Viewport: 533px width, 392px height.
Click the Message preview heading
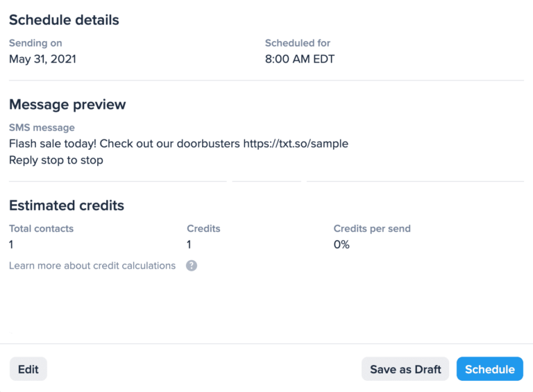(67, 105)
